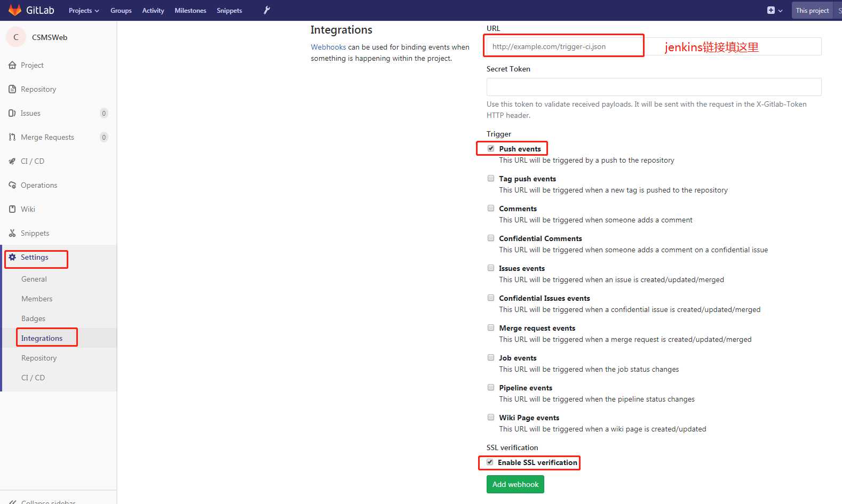
Task: Open the new item plus dropdown
Action: coord(774,10)
